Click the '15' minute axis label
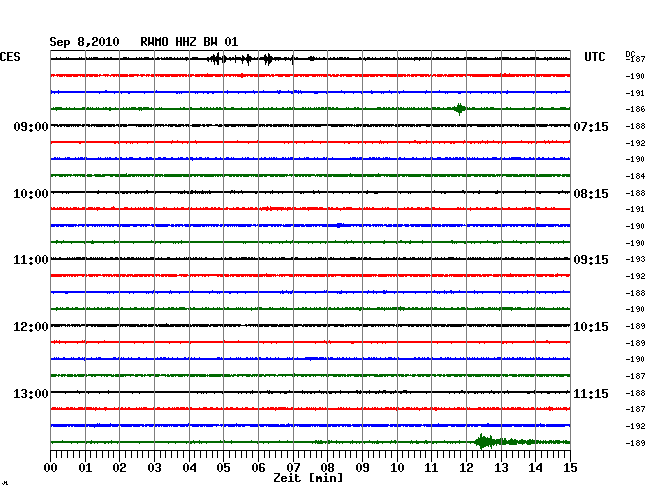This screenshot has width=650, height=494. tap(570, 467)
